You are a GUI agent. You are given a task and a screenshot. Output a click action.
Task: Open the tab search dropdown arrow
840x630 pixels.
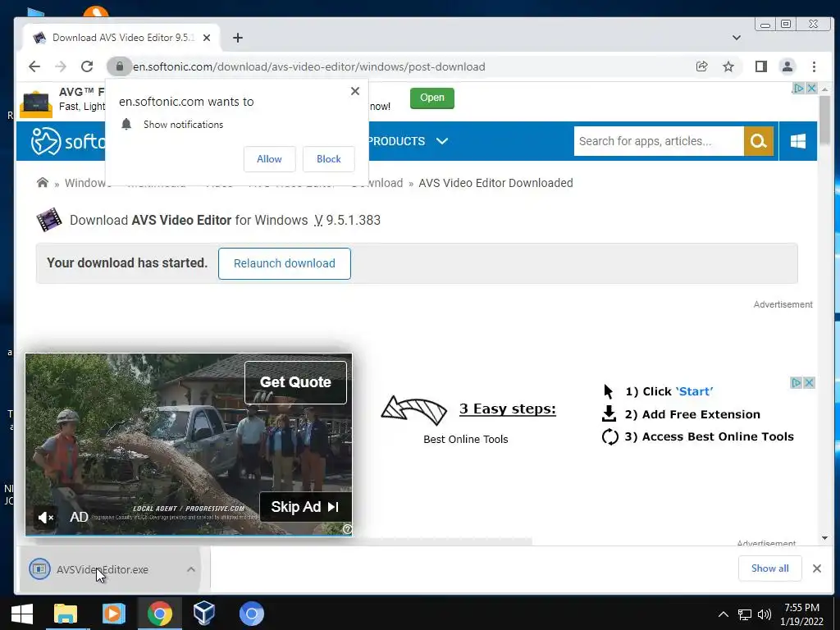[736, 38]
